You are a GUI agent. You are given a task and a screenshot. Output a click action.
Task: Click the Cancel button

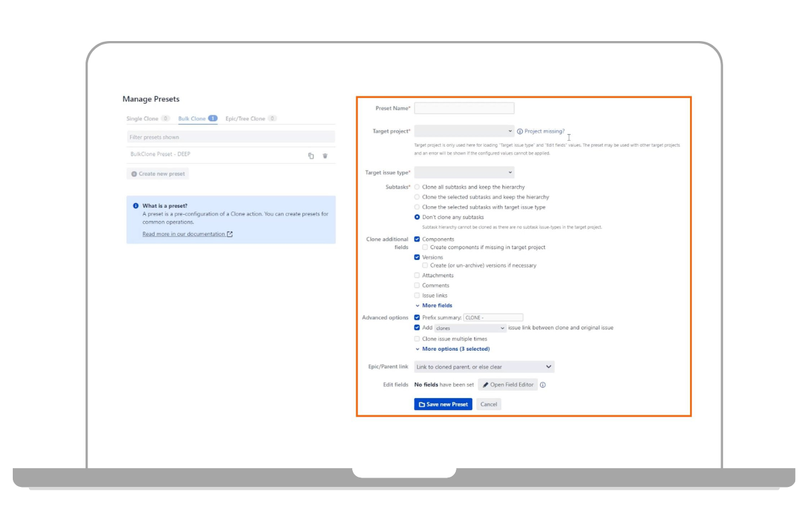[489, 404]
